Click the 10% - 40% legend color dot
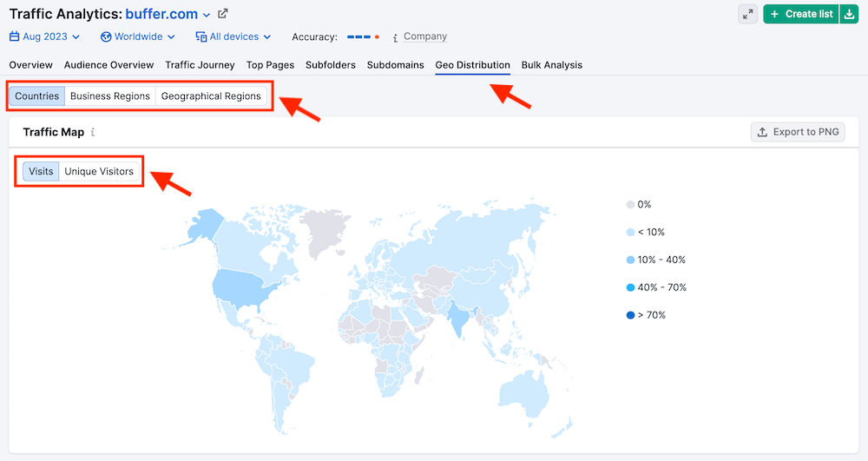The image size is (868, 461). [630, 260]
